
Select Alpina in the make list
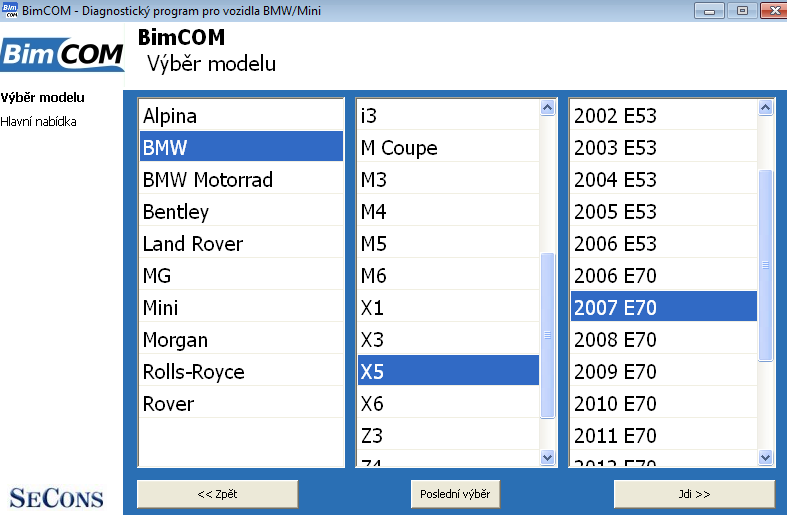pos(241,115)
